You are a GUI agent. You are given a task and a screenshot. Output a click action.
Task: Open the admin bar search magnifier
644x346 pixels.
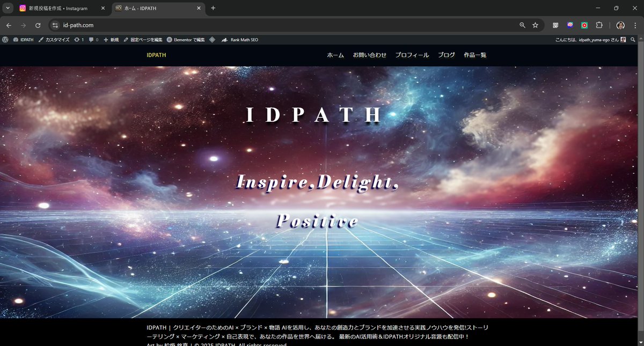633,40
